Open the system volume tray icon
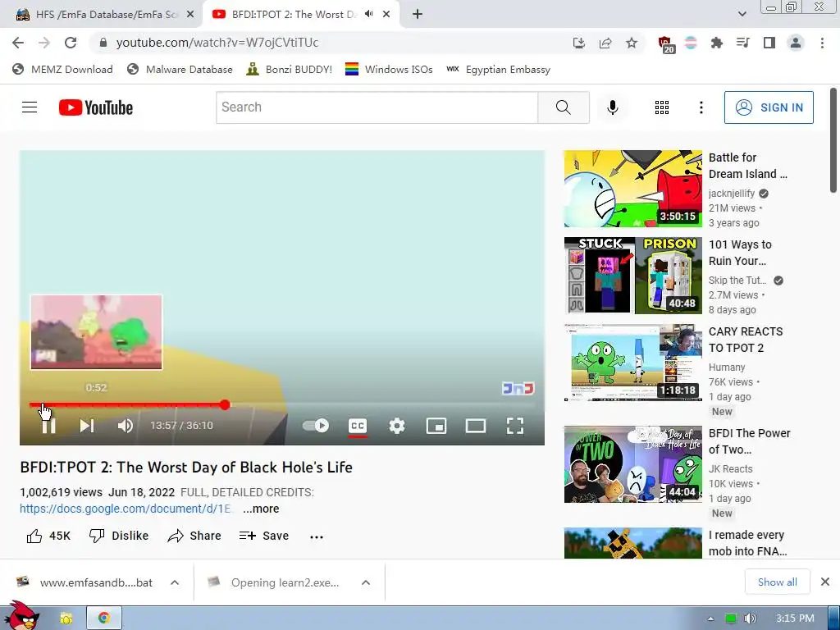 [750, 619]
